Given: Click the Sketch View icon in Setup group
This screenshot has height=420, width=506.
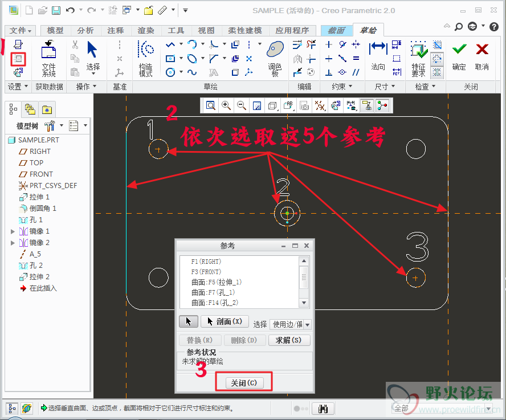Looking at the screenshot, I should (18, 72).
